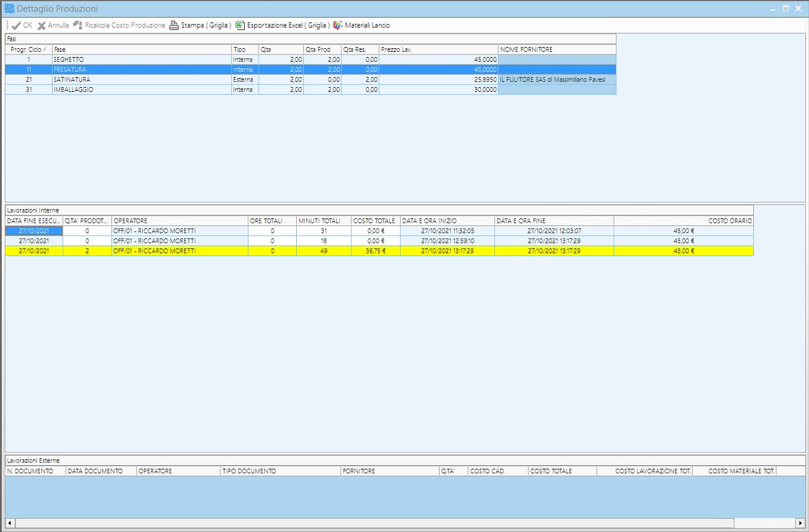Click the OK button label
This screenshot has width=809, height=532.
28,26
